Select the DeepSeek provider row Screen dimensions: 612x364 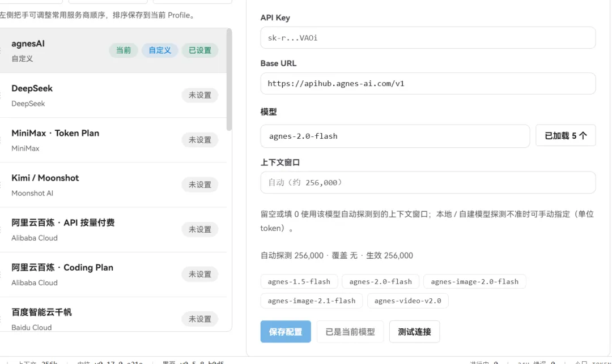[x=113, y=95]
